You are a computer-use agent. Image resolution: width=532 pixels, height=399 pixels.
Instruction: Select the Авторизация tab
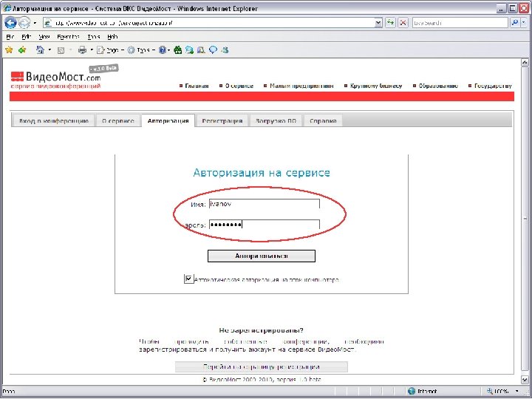[168, 120]
